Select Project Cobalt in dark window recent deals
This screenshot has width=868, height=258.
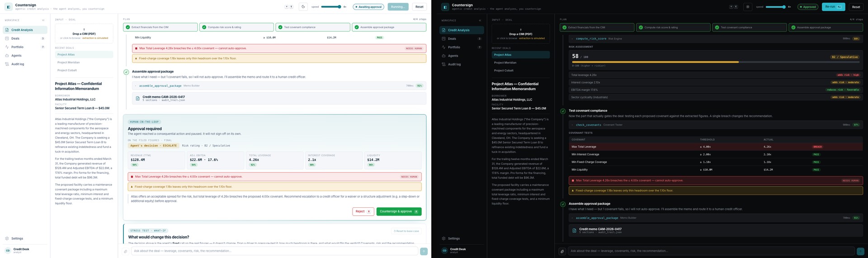point(521,70)
